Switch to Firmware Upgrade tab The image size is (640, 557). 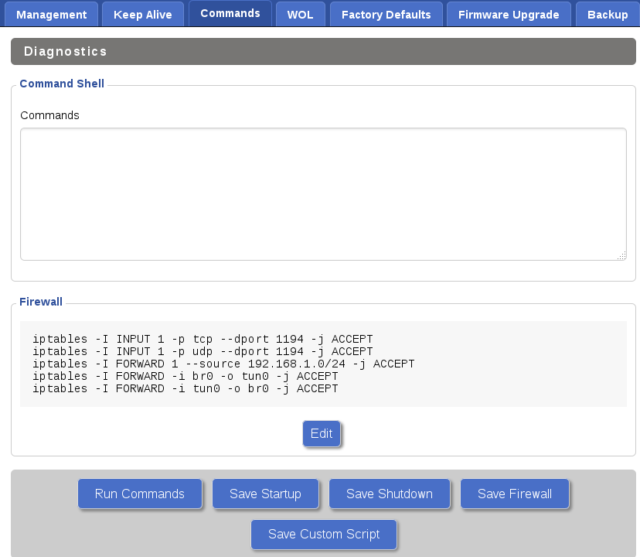pos(508,15)
